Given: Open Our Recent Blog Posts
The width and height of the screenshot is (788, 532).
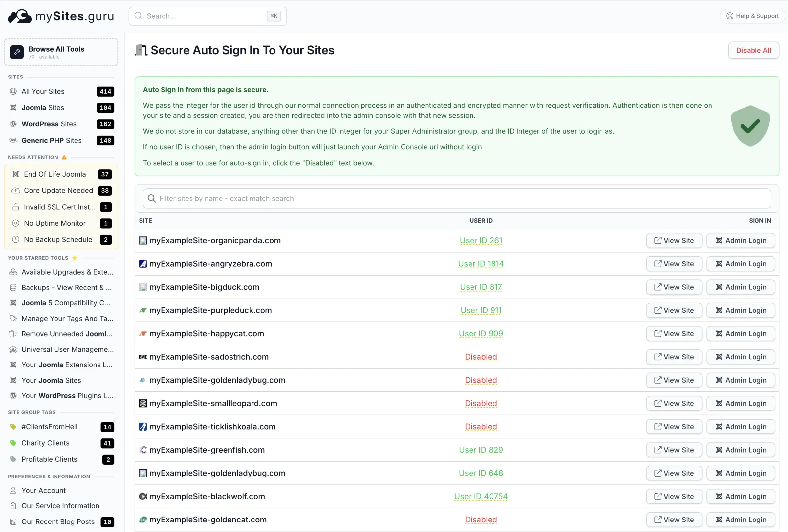Looking at the screenshot, I should tap(58, 521).
